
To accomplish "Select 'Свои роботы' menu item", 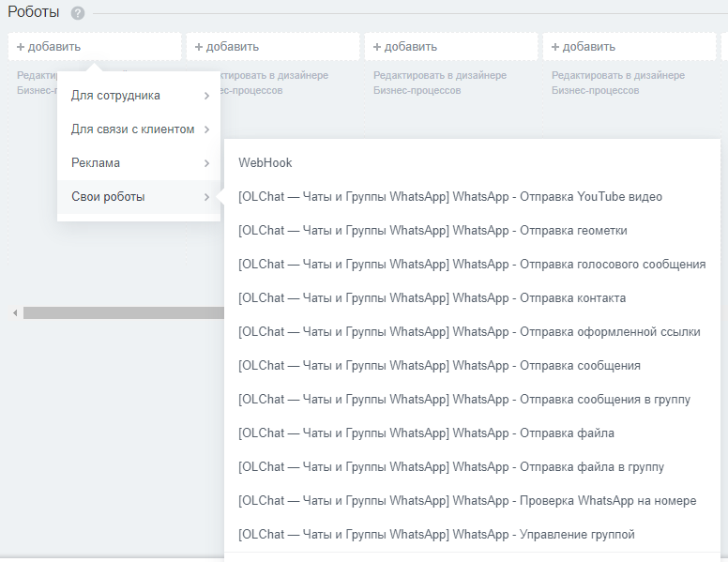I will pyautogui.click(x=139, y=197).
